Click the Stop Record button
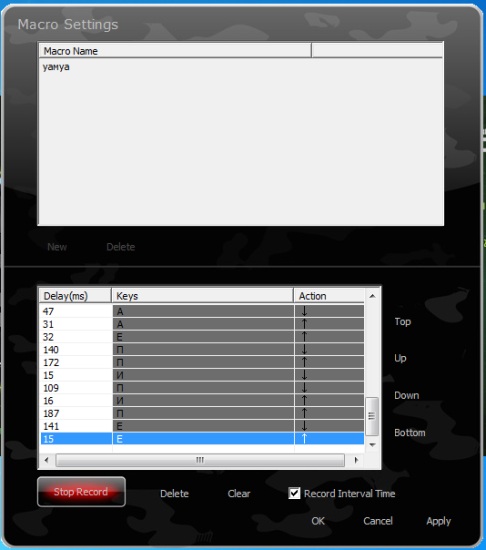Viewport: 486px width, 550px height. click(x=81, y=491)
